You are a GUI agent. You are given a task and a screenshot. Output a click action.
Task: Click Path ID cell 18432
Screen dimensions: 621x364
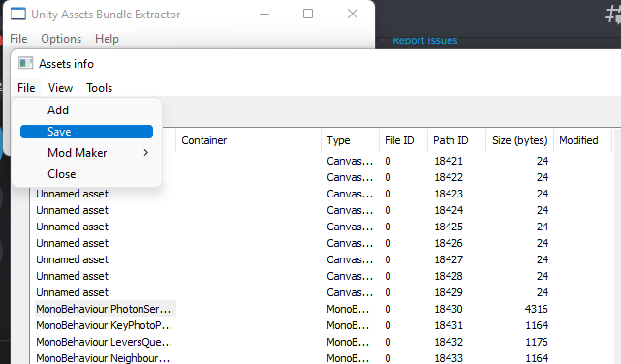449,342
